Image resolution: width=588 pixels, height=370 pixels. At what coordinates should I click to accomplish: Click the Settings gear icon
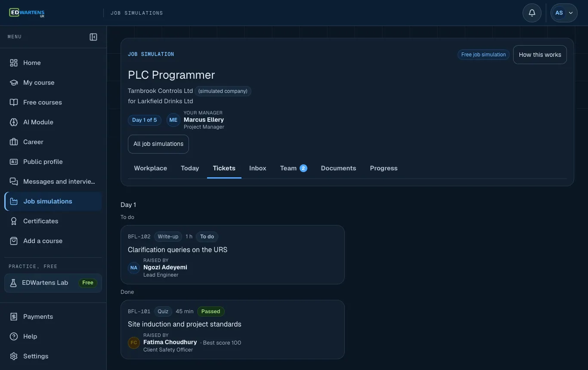(14, 356)
